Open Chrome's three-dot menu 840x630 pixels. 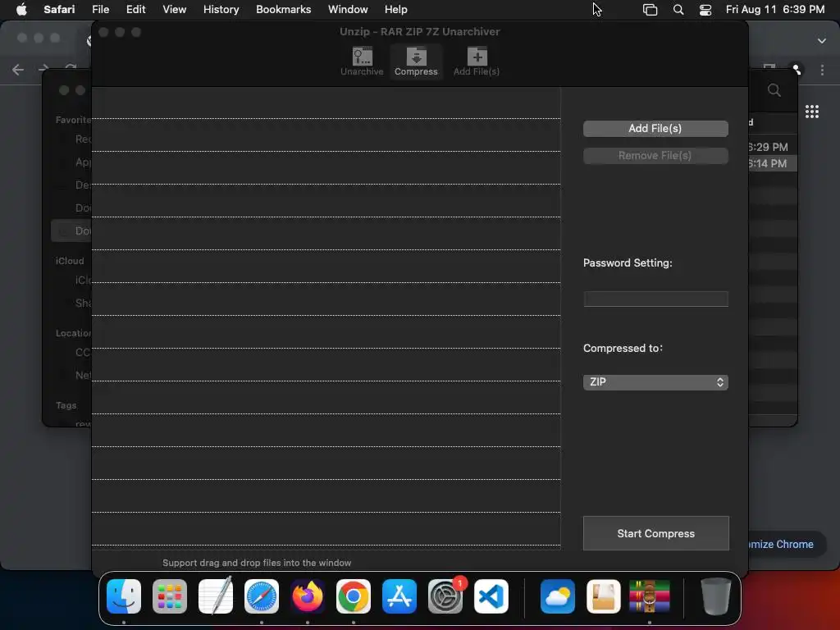coord(822,71)
